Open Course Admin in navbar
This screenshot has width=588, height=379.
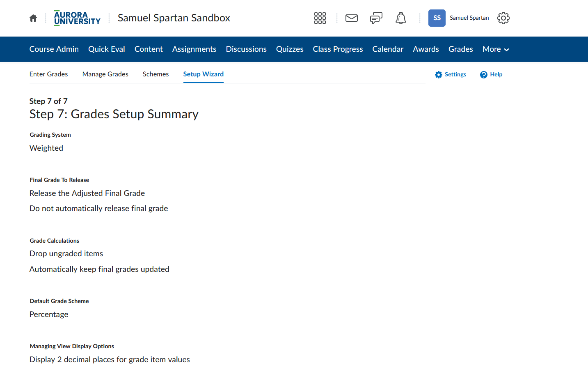click(54, 49)
